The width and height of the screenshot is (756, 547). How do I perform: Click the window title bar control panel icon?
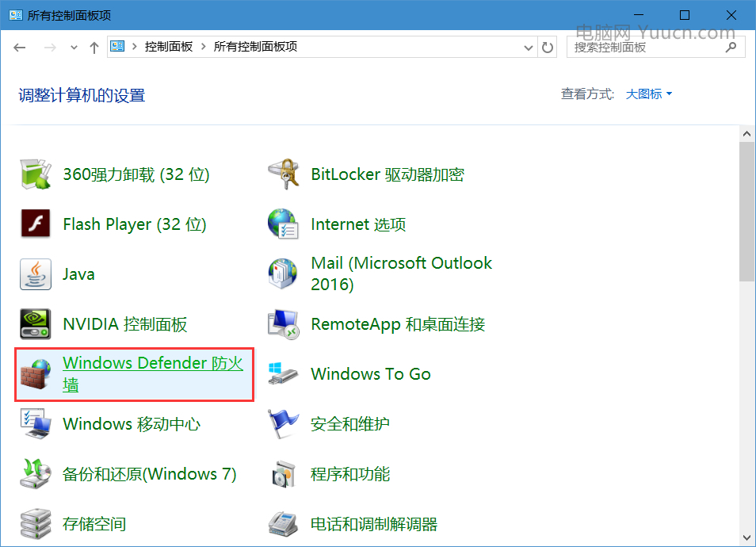(x=15, y=15)
